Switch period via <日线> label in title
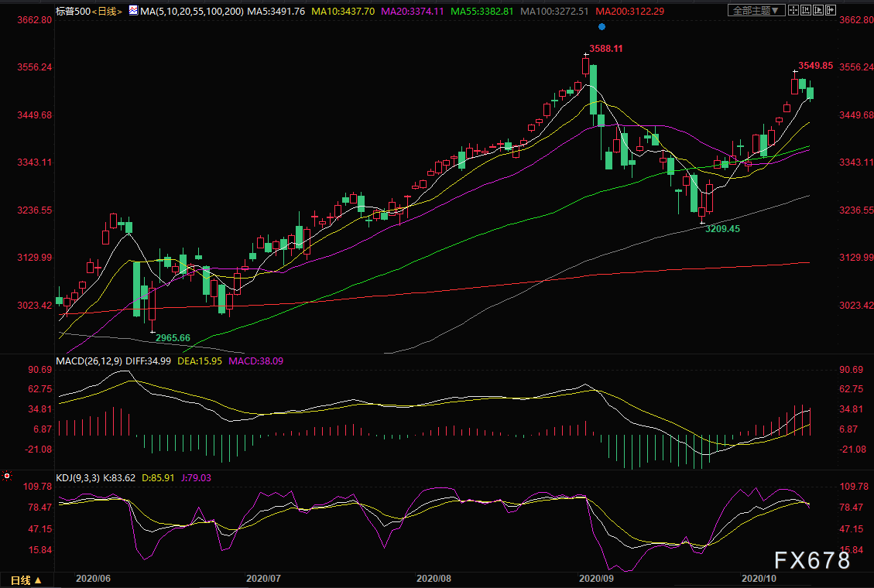874x588 pixels. click(107, 11)
